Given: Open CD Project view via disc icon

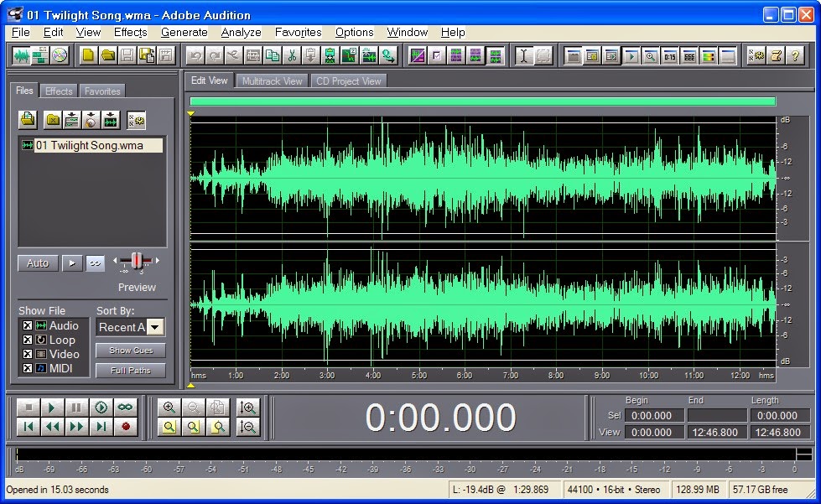Looking at the screenshot, I should coord(60,55).
